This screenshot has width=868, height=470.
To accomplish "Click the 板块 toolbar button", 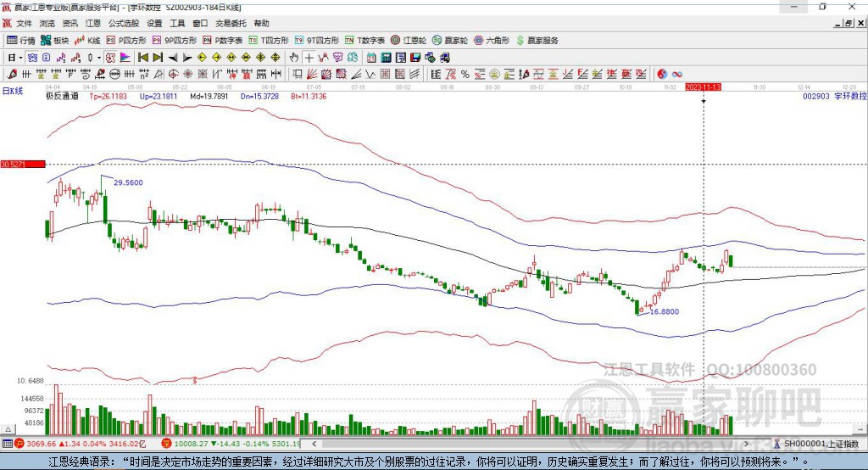I will (x=55, y=41).
